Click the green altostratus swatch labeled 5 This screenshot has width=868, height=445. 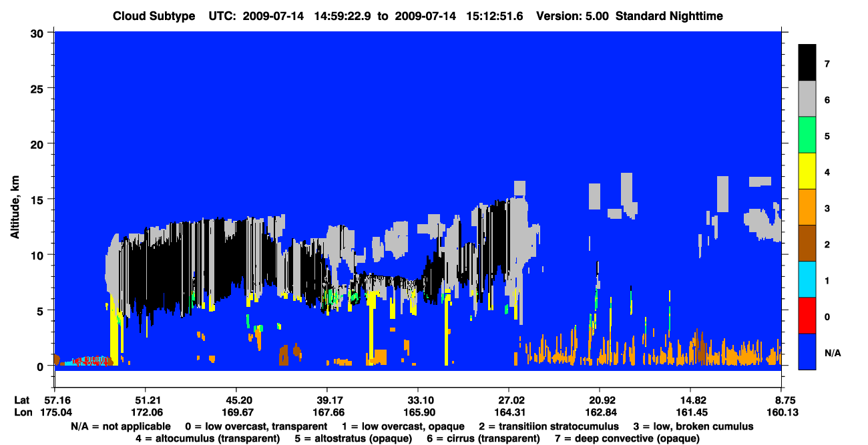[807, 135]
